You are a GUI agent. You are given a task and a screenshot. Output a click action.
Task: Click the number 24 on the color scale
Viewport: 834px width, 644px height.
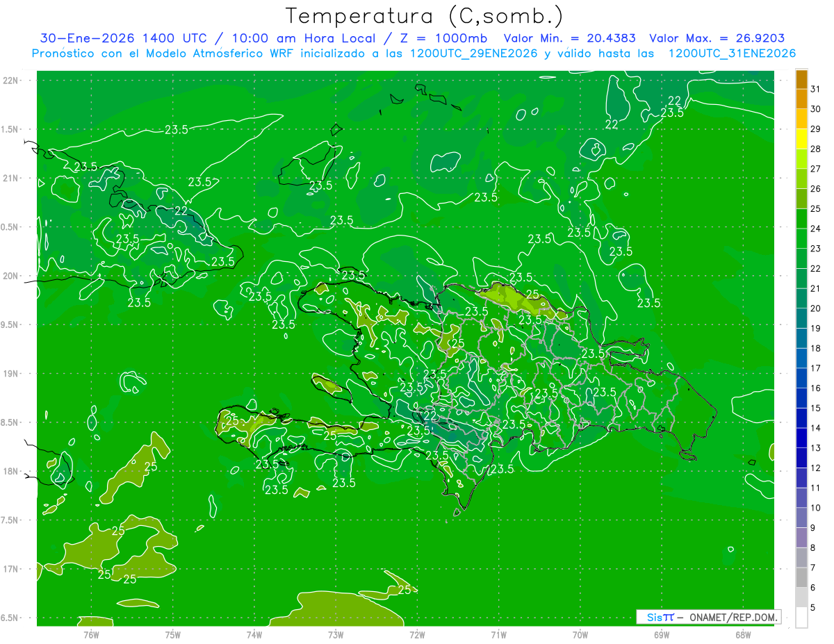tap(816, 229)
